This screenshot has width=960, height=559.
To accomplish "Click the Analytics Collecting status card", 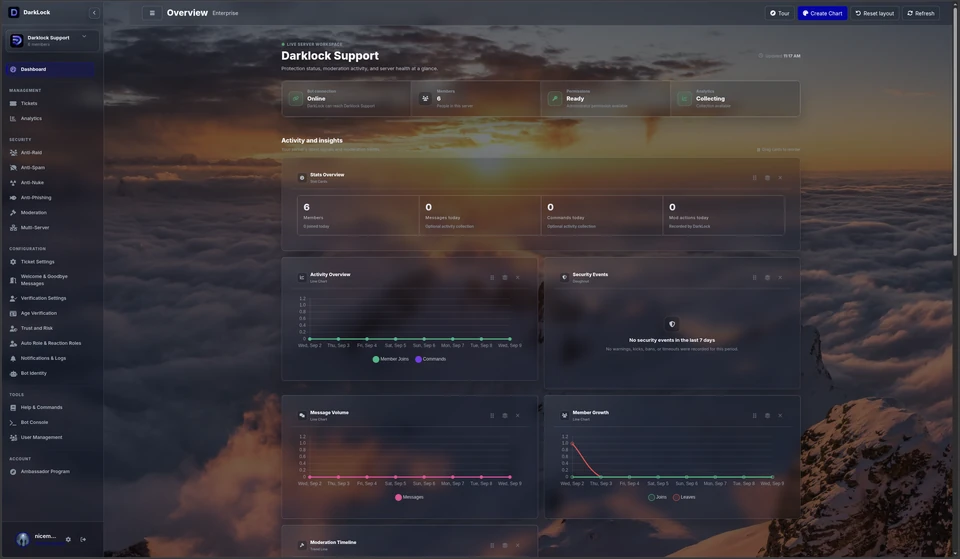I will click(x=735, y=99).
